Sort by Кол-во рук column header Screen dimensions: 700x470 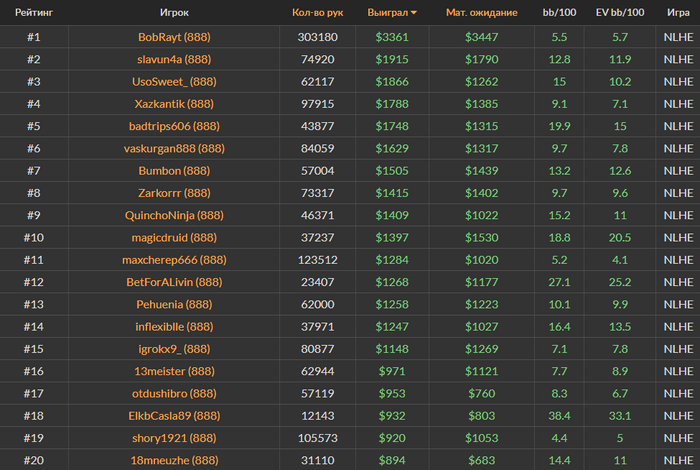coord(317,12)
